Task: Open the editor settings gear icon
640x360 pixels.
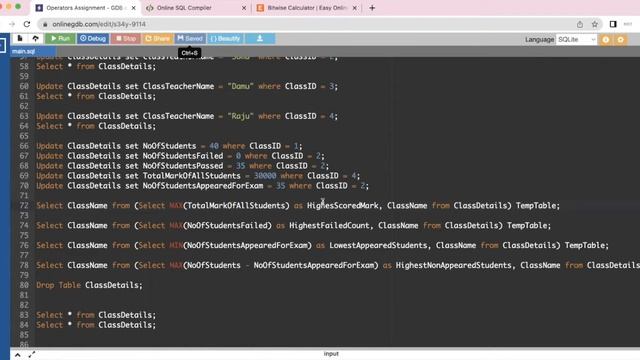Action: (x=620, y=40)
